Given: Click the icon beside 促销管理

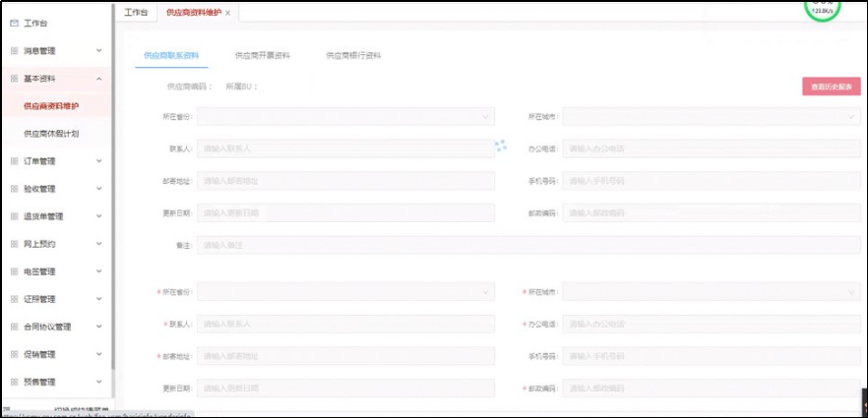Looking at the screenshot, I should tap(14, 354).
